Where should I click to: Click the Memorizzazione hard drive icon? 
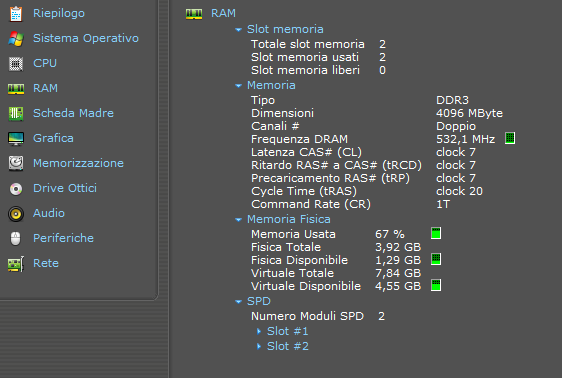tap(16, 163)
